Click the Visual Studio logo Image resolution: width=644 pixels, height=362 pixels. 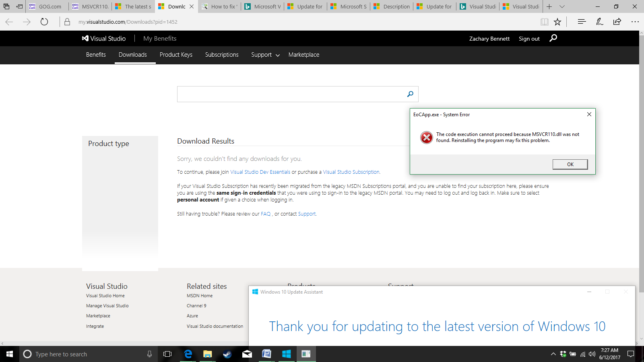tap(104, 38)
